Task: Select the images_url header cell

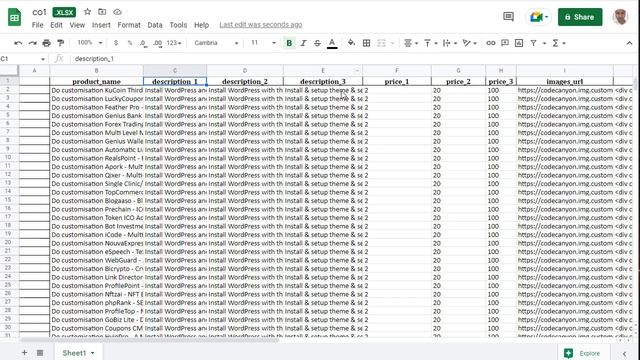Action: click(564, 81)
